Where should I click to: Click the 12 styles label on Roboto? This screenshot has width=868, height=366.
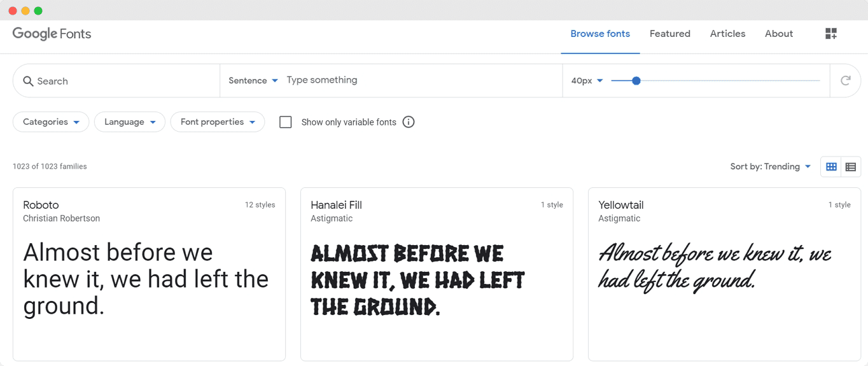tap(260, 205)
